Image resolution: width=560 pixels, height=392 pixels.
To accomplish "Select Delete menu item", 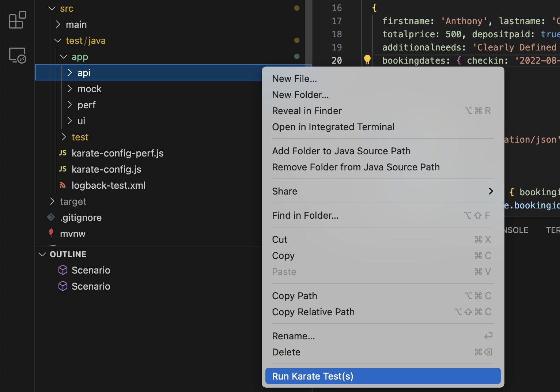I will click(x=383, y=352).
